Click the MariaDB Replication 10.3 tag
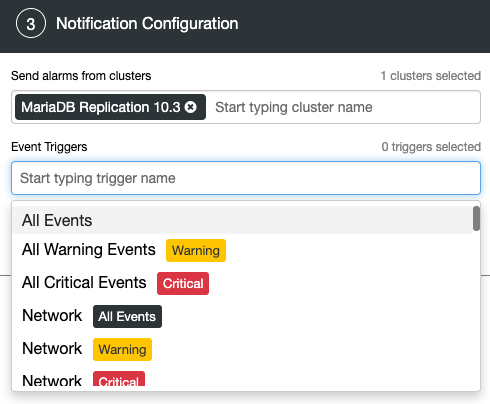Screen dimensions: 490x404 [x=101, y=107]
